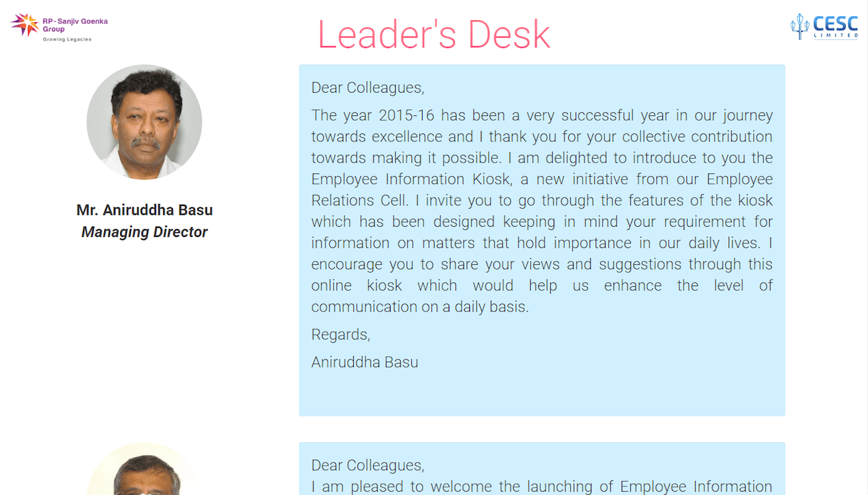Click "Dear Colleagues," in the first message
The image size is (868, 495).
367,87
